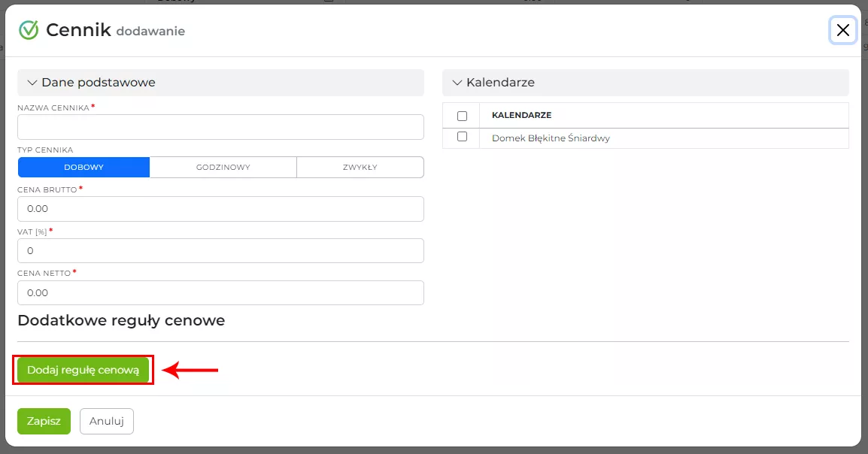The width and height of the screenshot is (868, 454).
Task: Click the KALENDARZE column header
Action: tap(521, 115)
